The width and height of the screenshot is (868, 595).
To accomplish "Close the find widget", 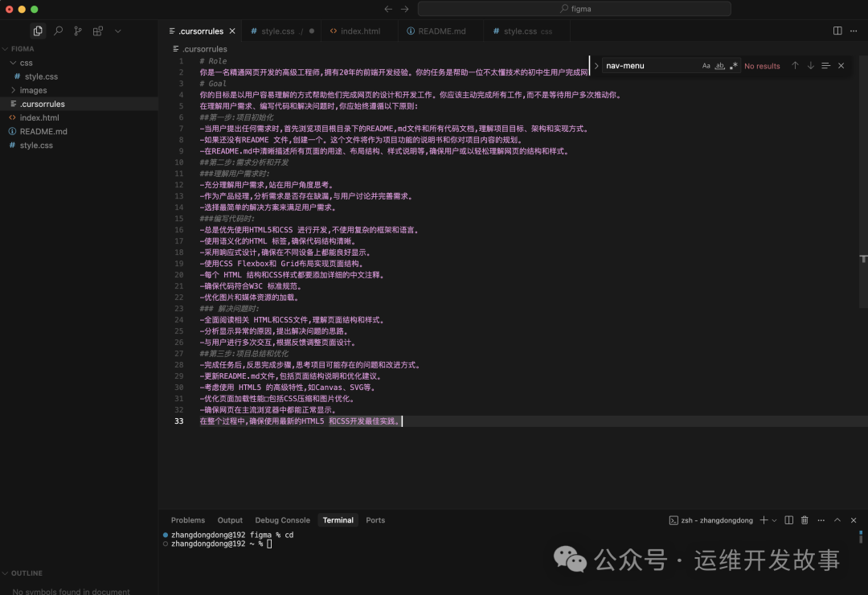I will pyautogui.click(x=841, y=65).
